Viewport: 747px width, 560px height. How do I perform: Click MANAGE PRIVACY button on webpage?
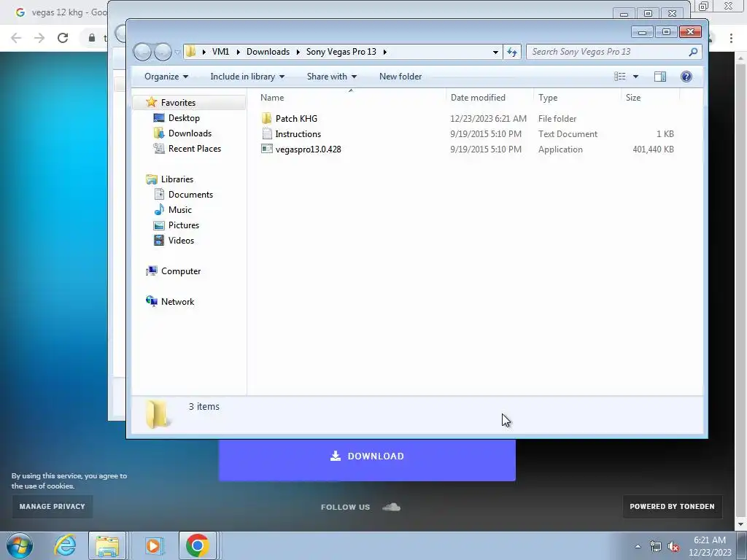point(53,507)
